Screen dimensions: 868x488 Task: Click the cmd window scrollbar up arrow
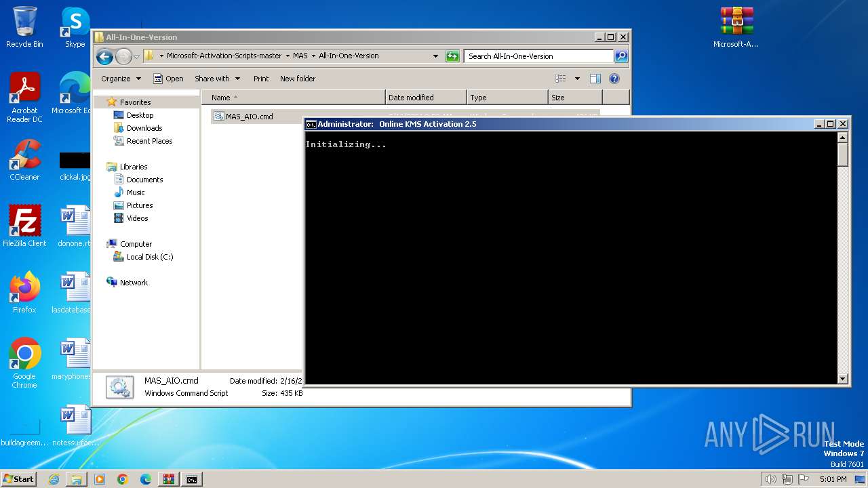click(x=843, y=138)
